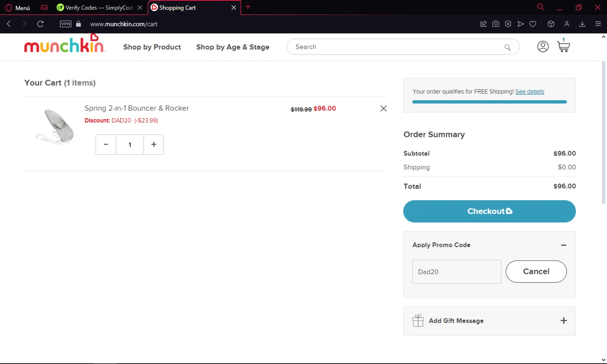Take a snapshot with camera icon

(x=496, y=24)
